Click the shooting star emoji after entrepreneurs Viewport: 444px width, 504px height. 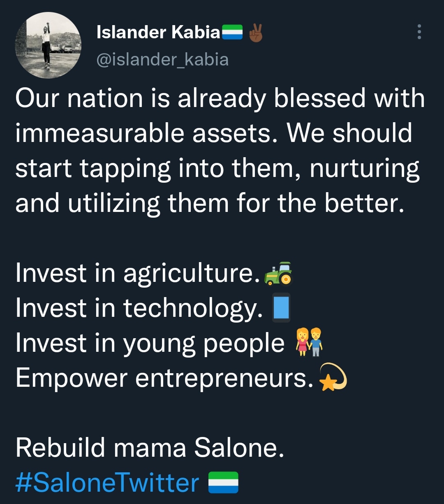pos(333,377)
